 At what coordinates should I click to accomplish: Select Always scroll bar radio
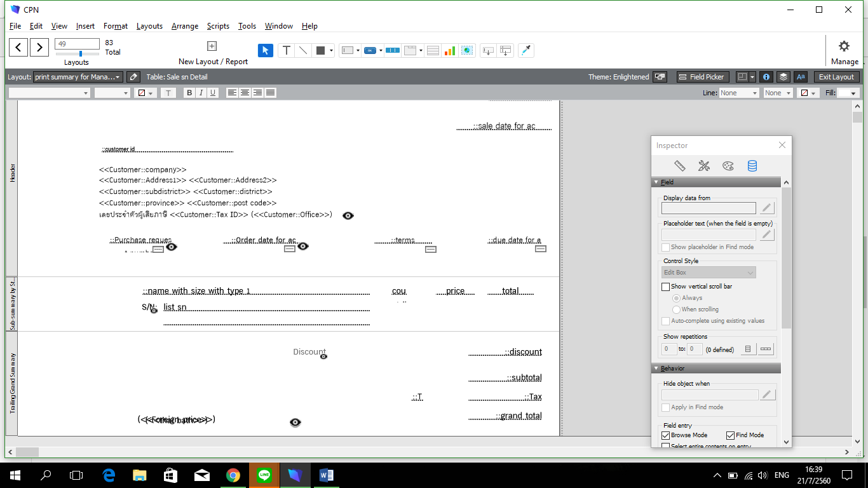pyautogui.click(x=676, y=298)
